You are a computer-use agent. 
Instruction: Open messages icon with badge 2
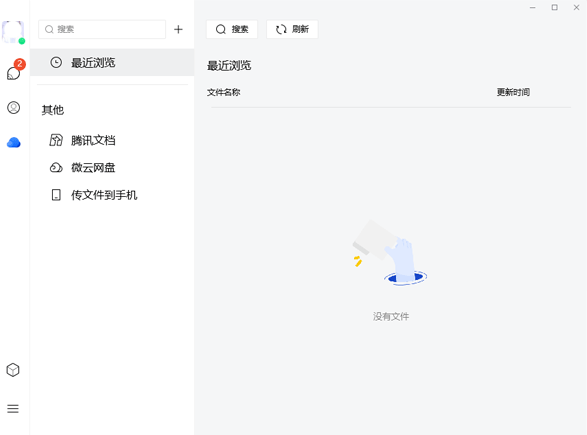click(14, 71)
